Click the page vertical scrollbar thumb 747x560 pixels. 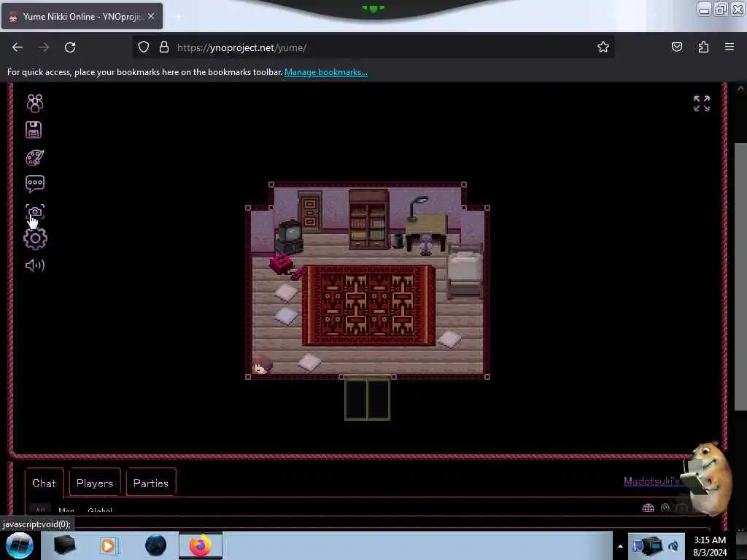(740, 276)
